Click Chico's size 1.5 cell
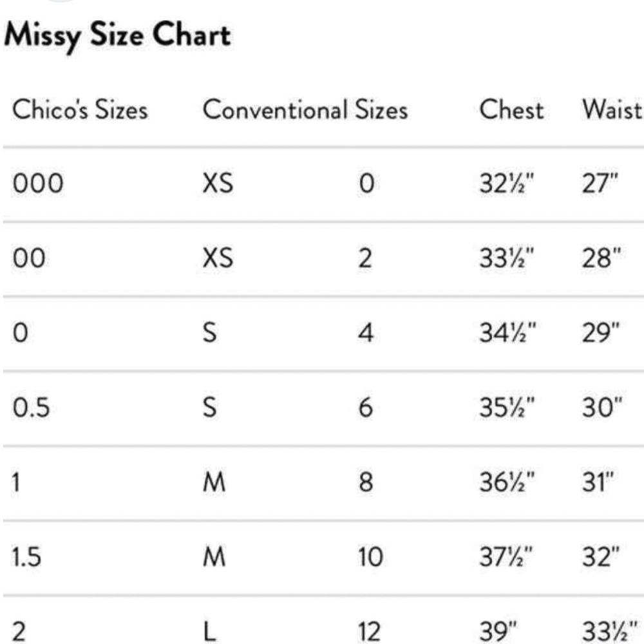This screenshot has height=644, width=644. click(26, 557)
